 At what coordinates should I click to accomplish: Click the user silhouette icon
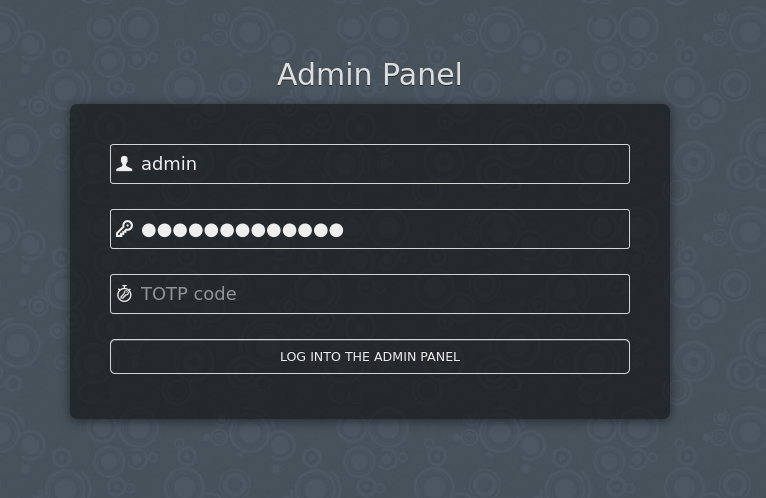pyautogui.click(x=124, y=164)
